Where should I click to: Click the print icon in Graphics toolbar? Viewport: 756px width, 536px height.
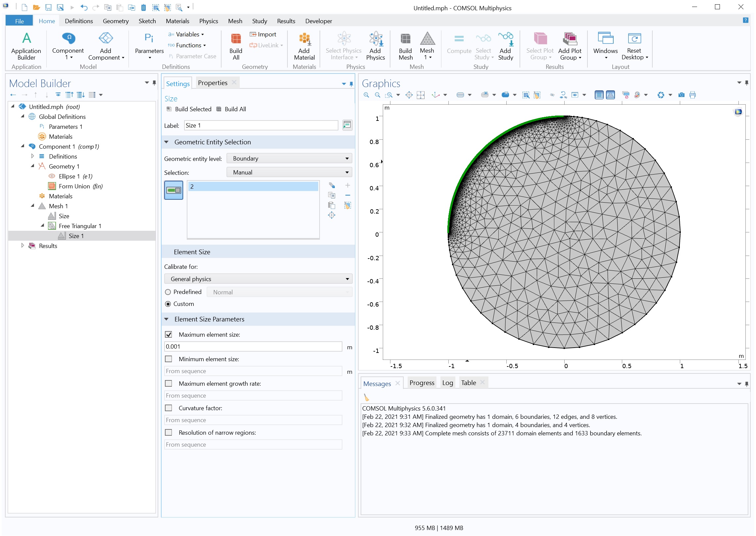click(692, 95)
